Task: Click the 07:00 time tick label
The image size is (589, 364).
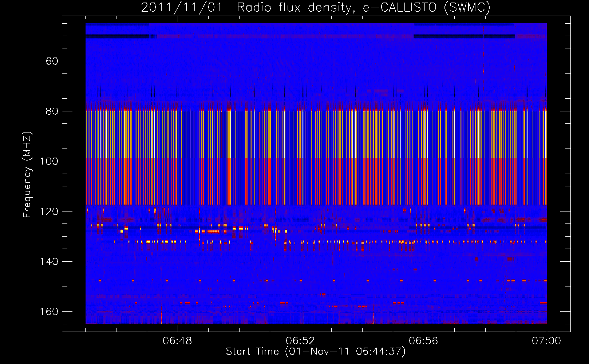Action: (546, 341)
